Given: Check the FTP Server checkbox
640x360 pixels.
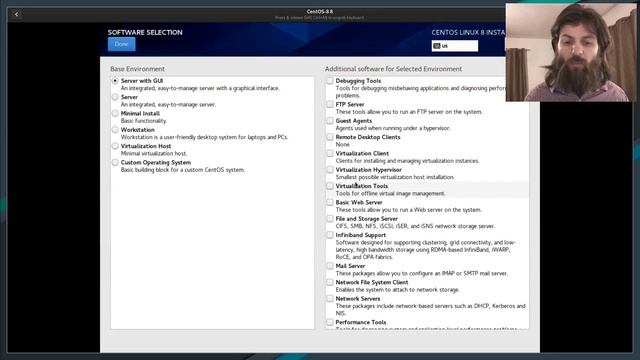Looking at the screenshot, I should [x=330, y=104].
